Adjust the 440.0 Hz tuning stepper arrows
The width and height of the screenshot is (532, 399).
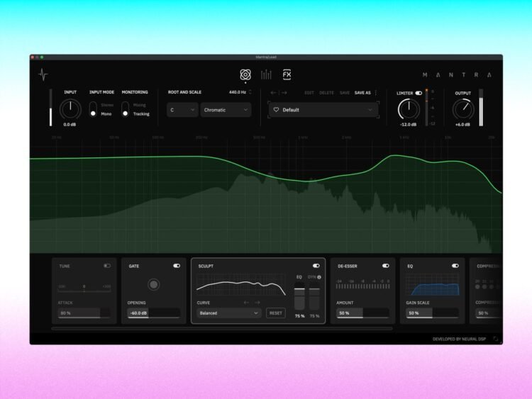[250, 92]
